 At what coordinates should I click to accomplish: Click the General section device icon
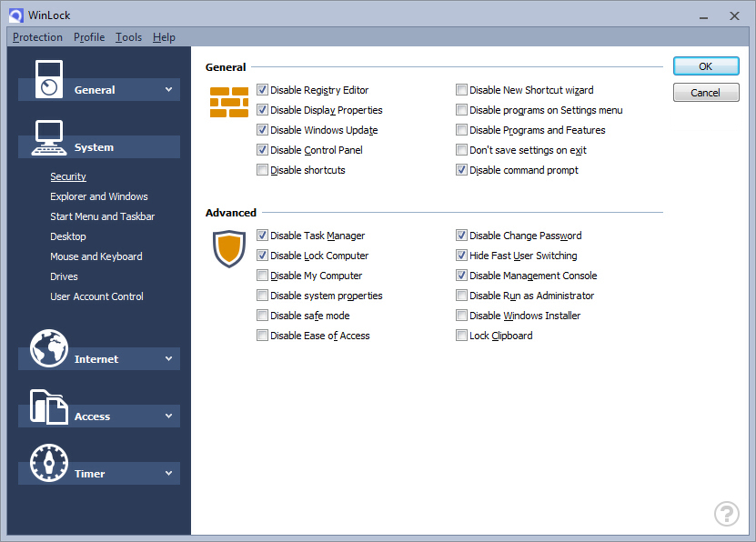49,78
